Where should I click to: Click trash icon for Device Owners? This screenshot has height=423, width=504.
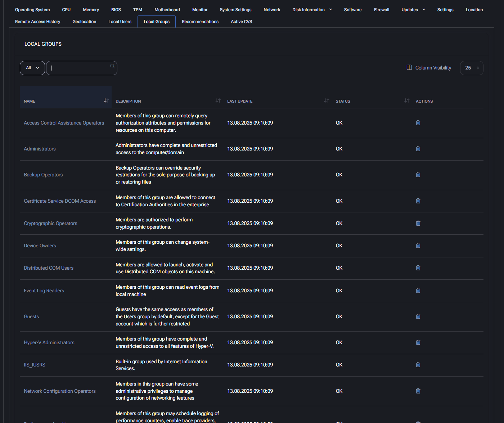pyautogui.click(x=418, y=246)
